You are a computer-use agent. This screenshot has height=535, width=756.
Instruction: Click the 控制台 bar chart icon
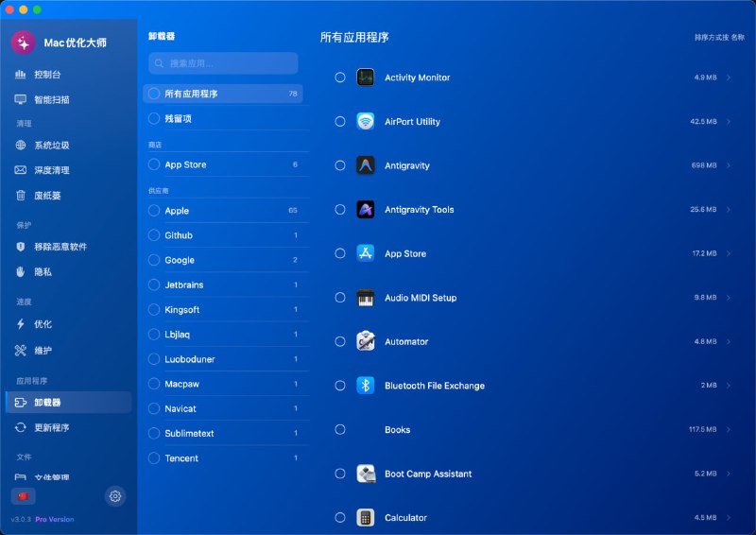[x=20, y=75]
